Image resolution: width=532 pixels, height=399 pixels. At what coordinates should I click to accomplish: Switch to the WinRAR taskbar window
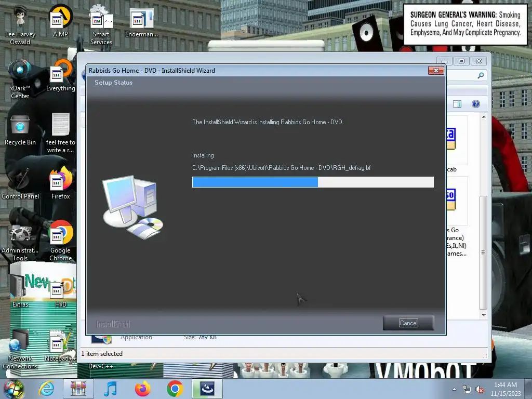(78, 389)
